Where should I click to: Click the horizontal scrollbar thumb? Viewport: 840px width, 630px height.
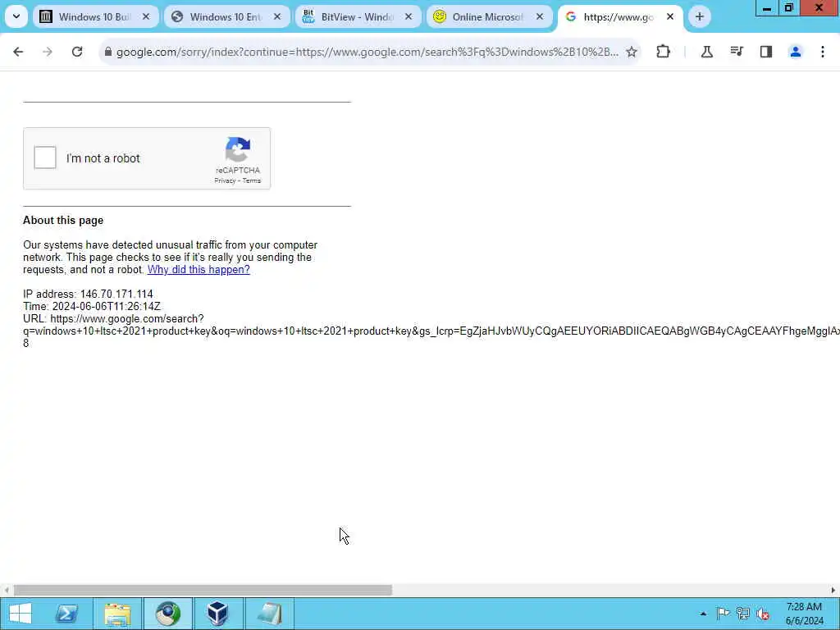203,590
